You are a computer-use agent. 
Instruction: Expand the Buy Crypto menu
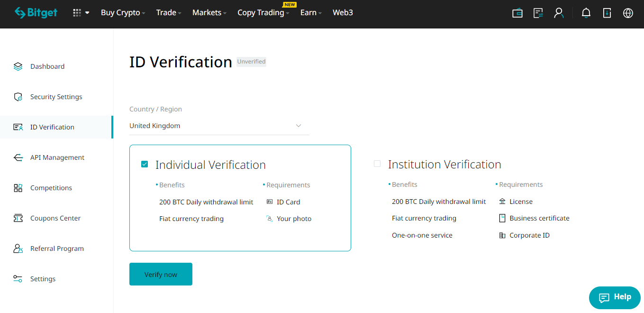(x=123, y=13)
